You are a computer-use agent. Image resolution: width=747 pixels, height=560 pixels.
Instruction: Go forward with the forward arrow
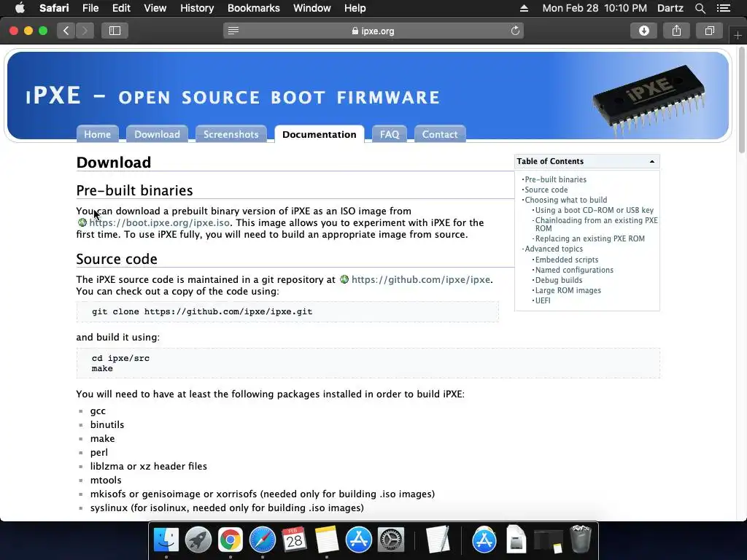(85, 31)
